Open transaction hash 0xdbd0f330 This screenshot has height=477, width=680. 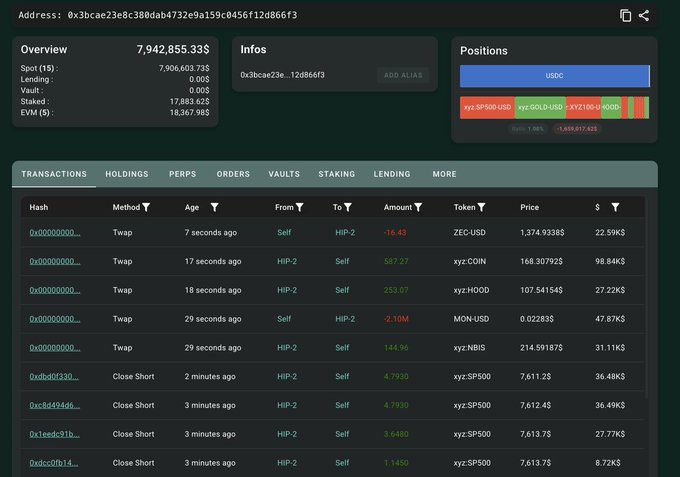pyautogui.click(x=54, y=376)
